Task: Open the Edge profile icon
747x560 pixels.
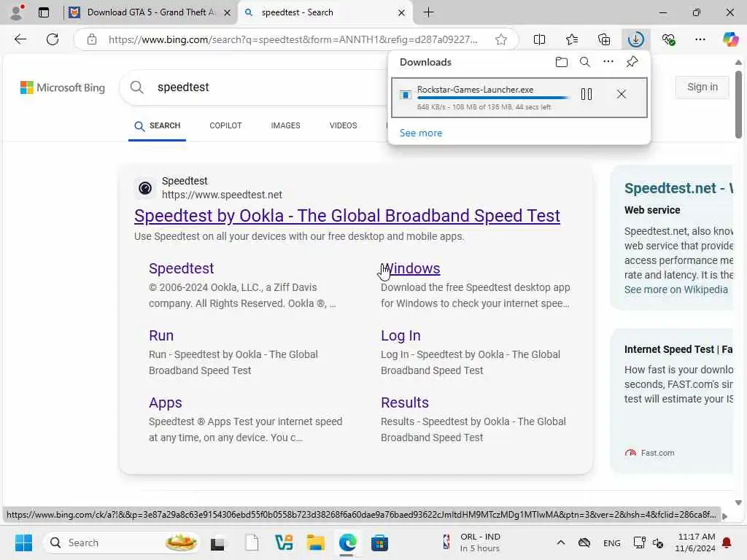Action: tap(17, 12)
